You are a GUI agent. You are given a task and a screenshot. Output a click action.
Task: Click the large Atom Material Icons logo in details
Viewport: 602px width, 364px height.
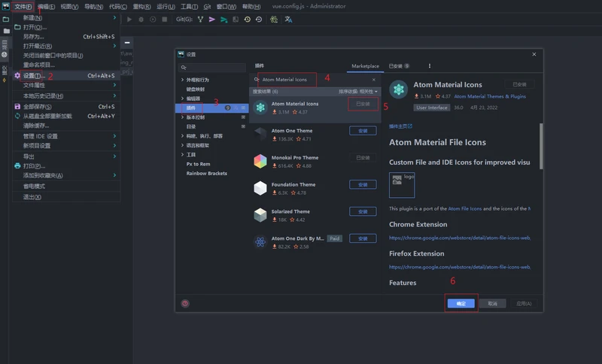pos(399,89)
